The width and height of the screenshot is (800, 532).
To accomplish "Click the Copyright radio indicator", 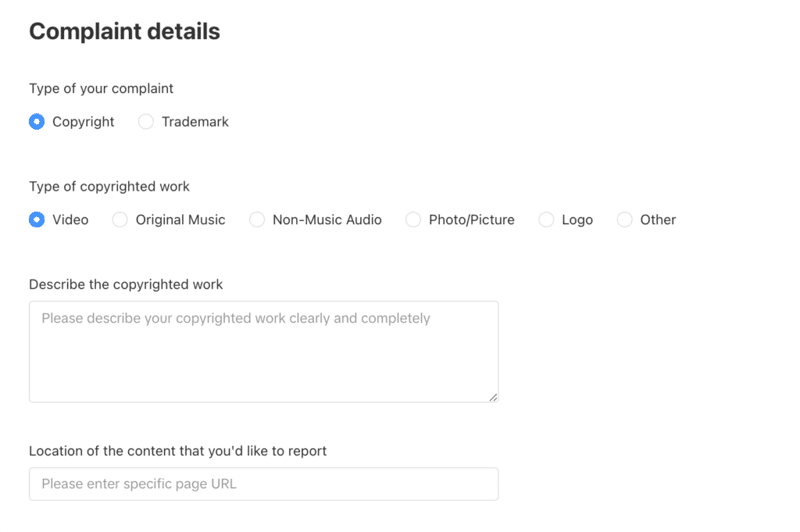I will tap(37, 122).
